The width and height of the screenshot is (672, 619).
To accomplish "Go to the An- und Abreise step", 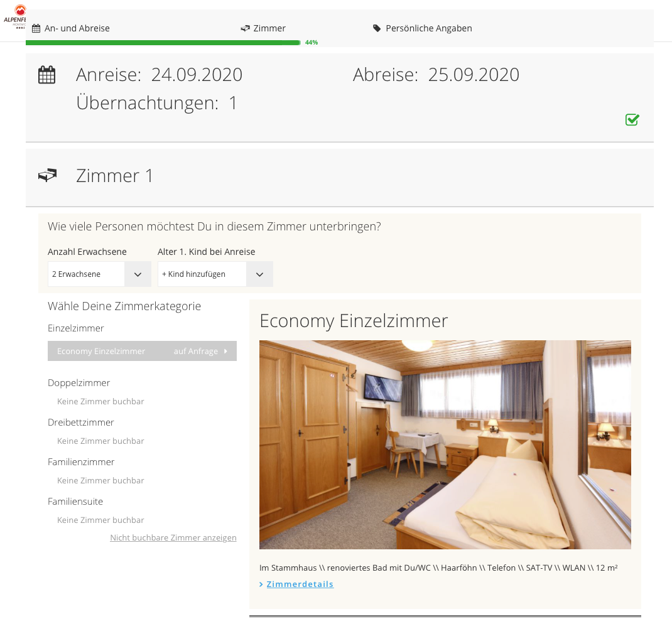I will [x=77, y=28].
